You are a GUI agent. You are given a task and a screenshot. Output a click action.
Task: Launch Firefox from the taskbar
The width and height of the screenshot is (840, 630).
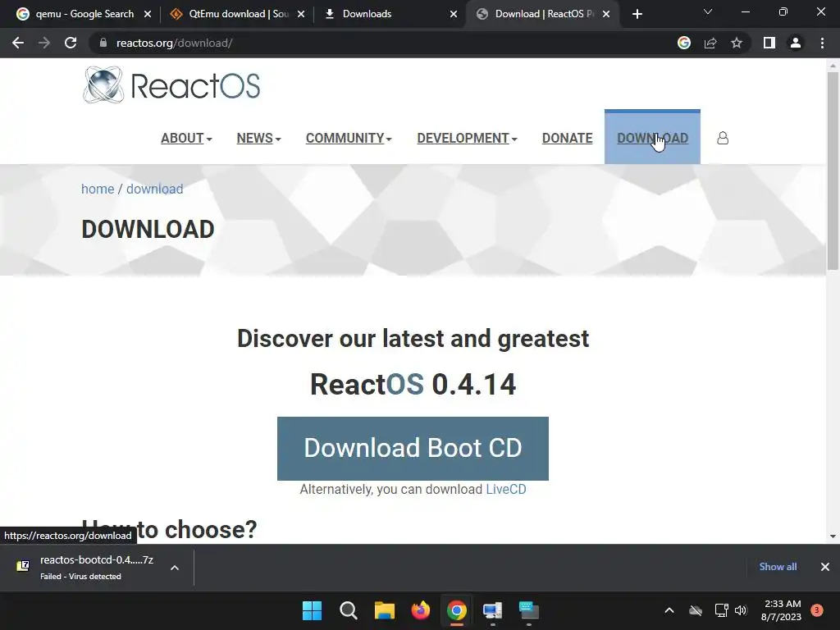[421, 610]
